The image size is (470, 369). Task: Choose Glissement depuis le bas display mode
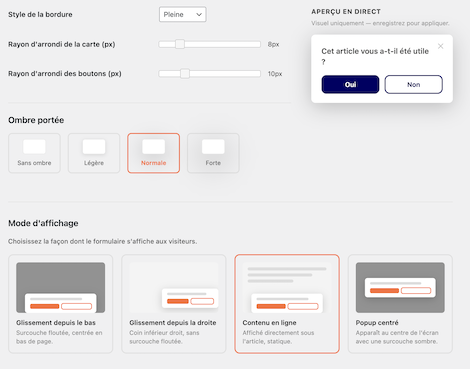[61, 304]
